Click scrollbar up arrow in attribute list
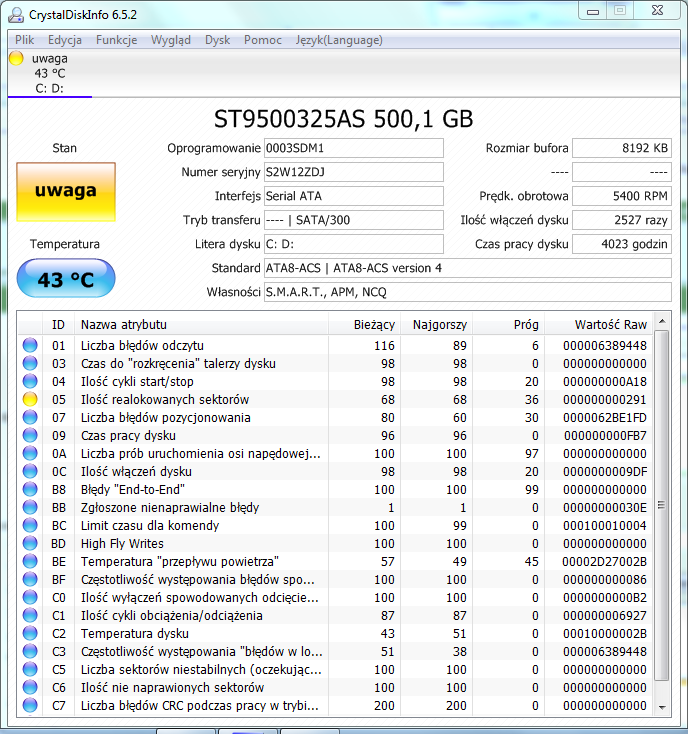This screenshot has height=734, width=688. tap(662, 321)
